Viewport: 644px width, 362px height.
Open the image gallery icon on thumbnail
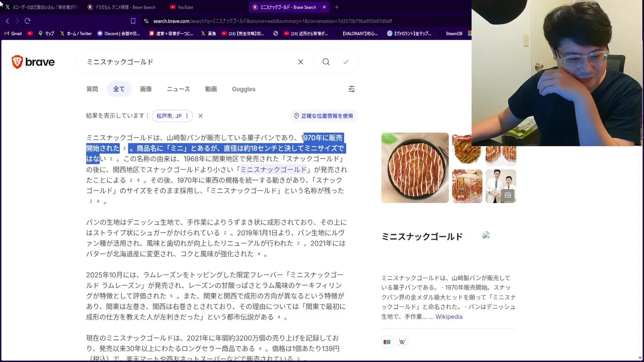(508, 195)
